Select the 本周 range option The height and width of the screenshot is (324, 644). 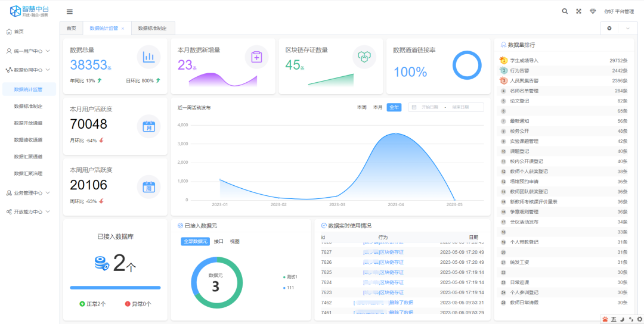[x=361, y=107]
